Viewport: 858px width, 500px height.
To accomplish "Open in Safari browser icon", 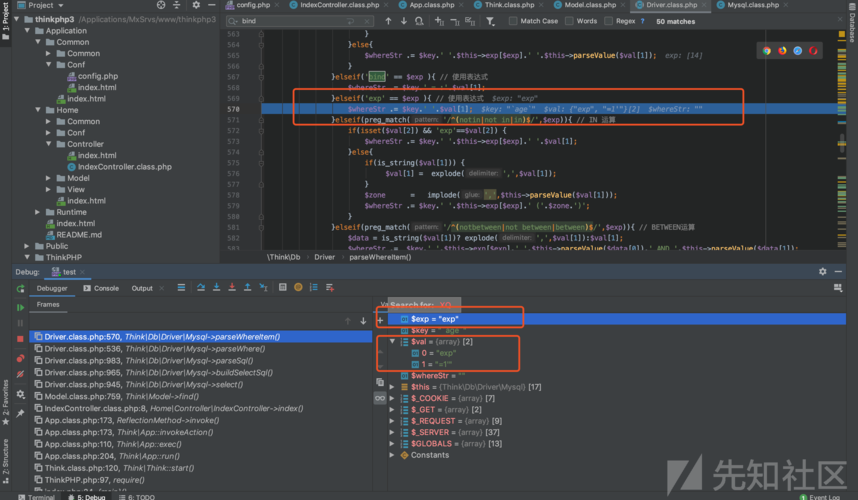I will coord(798,50).
